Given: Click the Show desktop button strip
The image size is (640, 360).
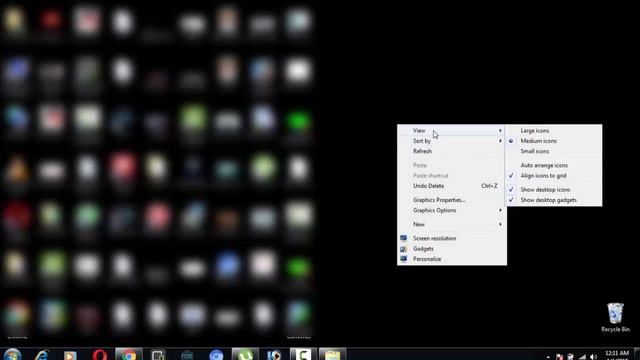Looking at the screenshot, I should [637, 354].
